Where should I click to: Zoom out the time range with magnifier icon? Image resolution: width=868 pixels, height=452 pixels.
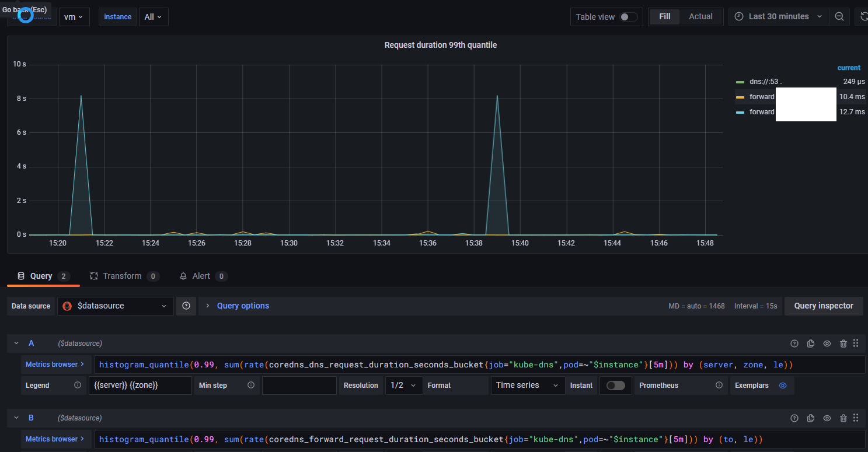[x=839, y=16]
